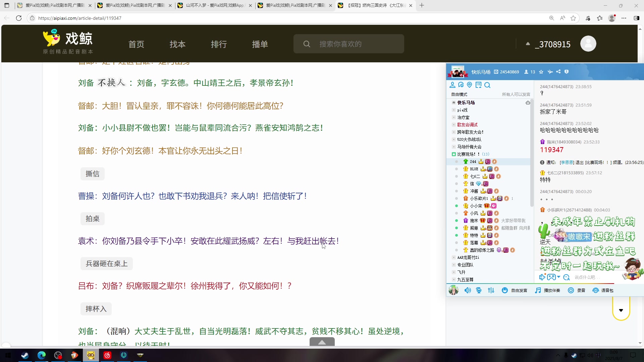The image size is (644, 362).
Task: Click the robot icon beside 快乐马场 root channel
Action: pos(528,103)
